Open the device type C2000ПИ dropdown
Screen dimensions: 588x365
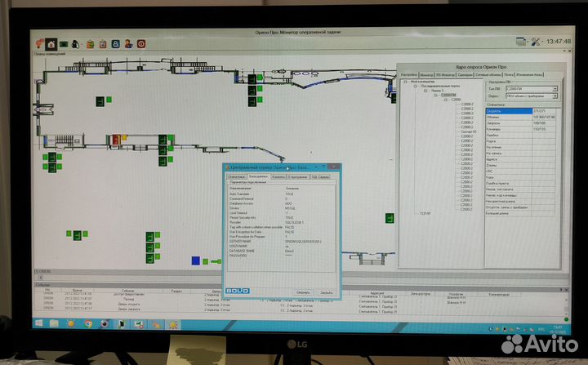[554, 89]
